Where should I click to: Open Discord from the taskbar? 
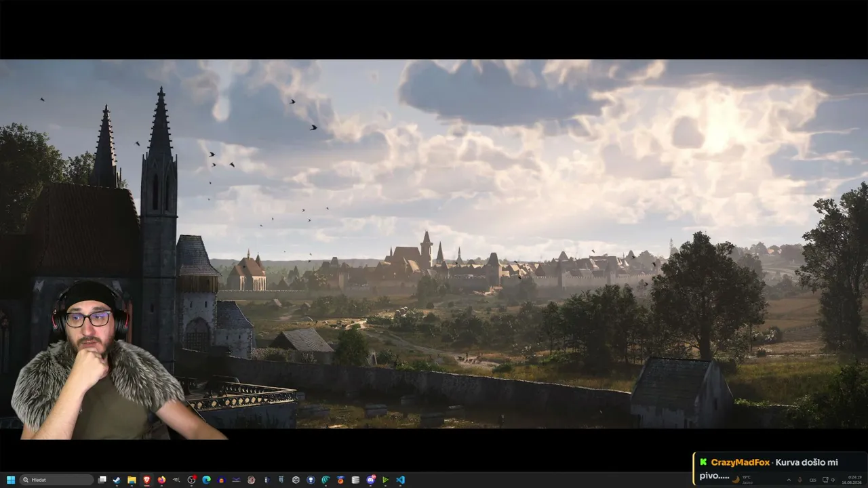coord(370,480)
